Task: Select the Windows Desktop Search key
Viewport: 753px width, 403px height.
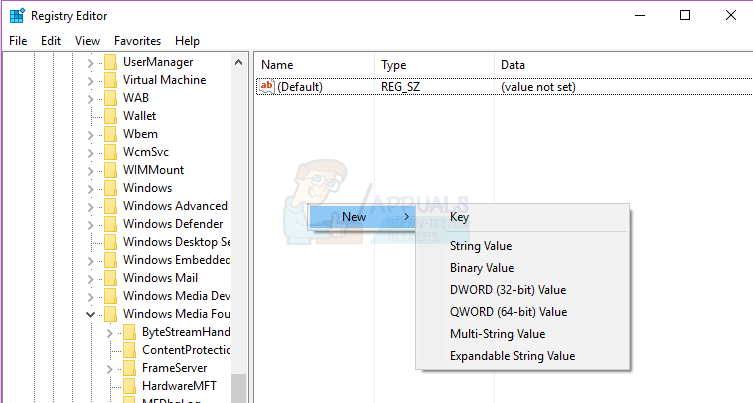Action: pos(176,242)
